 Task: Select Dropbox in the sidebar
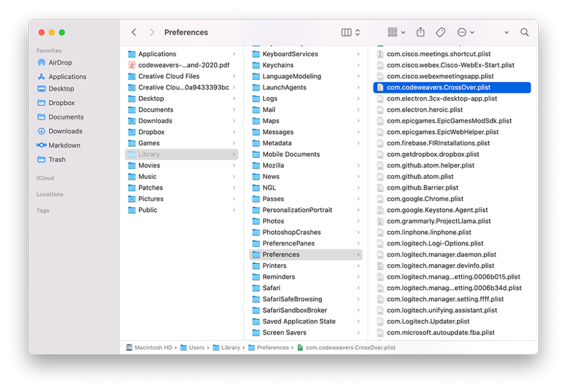(x=61, y=103)
